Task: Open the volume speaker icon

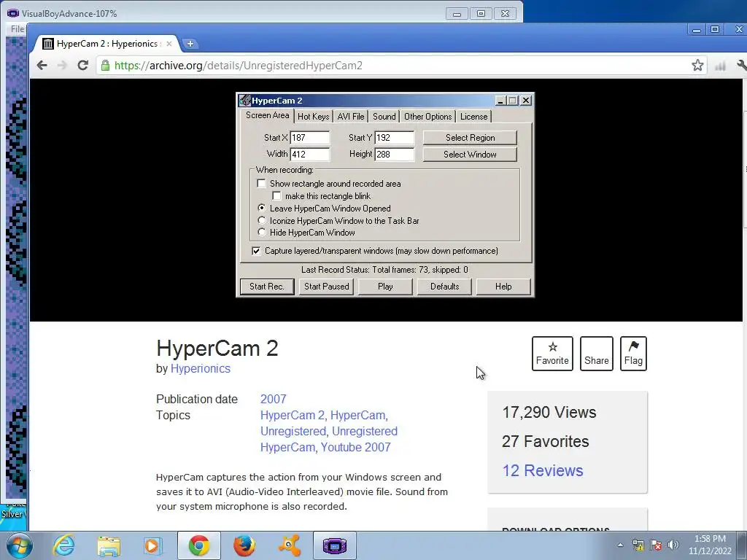Action: [x=673, y=545]
